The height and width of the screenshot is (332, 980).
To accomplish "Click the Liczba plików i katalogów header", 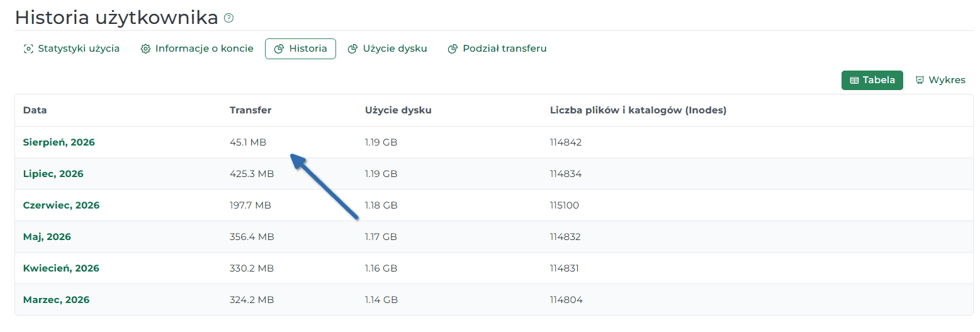I will 638,110.
